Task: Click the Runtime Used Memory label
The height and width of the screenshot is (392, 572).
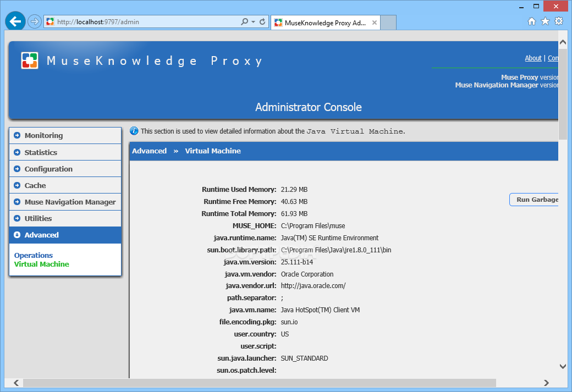Action: coord(239,189)
